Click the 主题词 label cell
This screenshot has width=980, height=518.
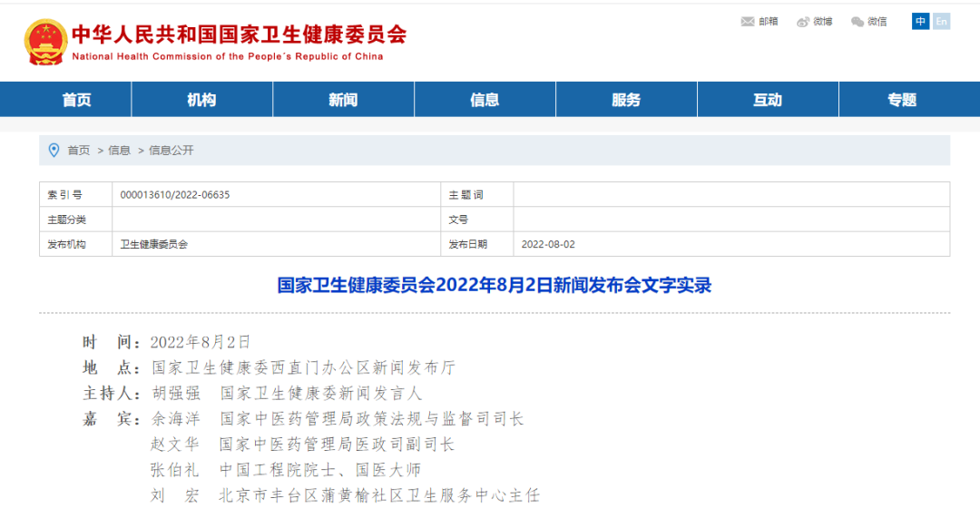[x=477, y=194]
